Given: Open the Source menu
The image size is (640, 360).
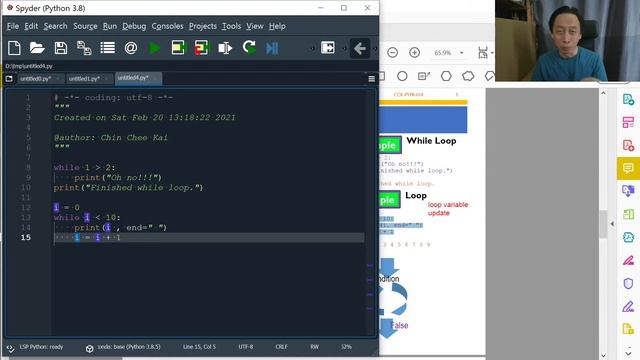Looking at the screenshot, I should tap(85, 26).
